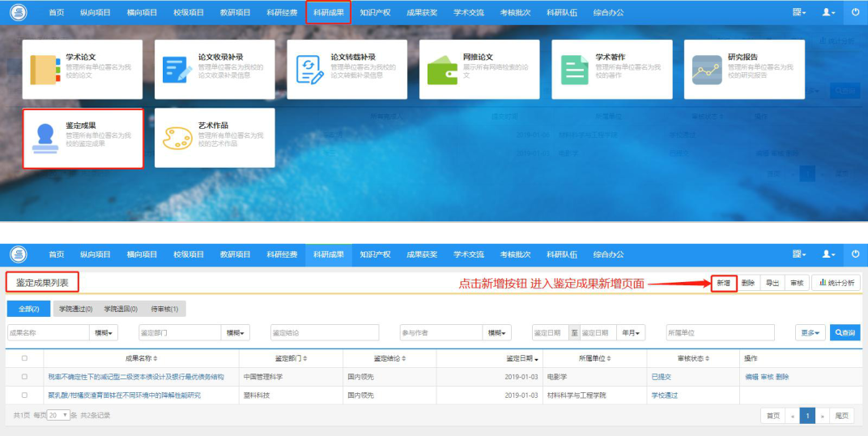Expand the 更多 filter dropdown
Viewport: 868px width, 436px height.
tap(811, 332)
